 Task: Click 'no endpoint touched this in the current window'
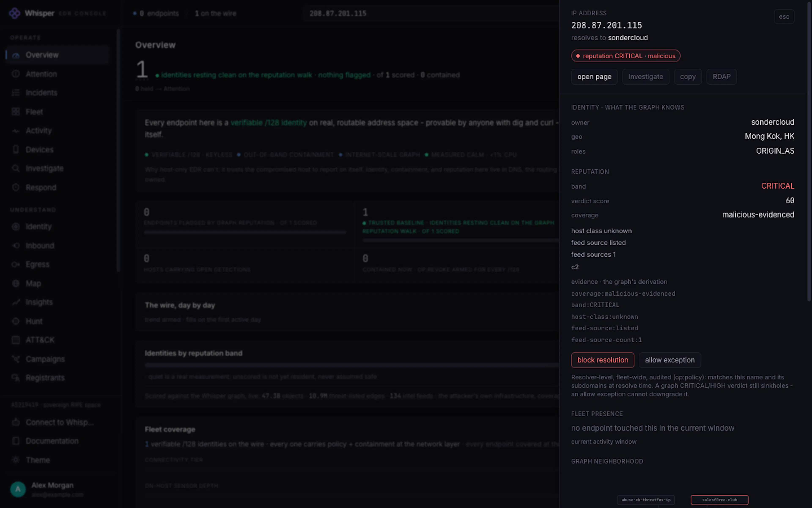coord(653,428)
